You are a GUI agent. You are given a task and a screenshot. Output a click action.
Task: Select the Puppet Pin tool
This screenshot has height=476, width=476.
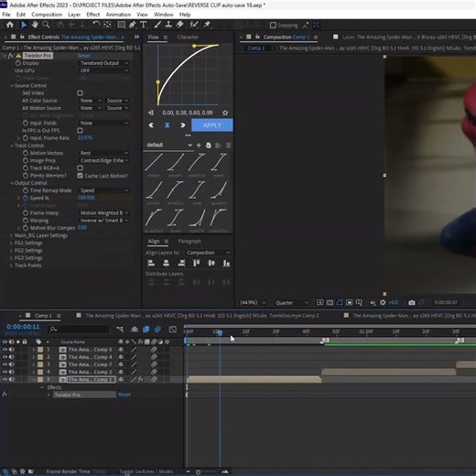point(207,25)
